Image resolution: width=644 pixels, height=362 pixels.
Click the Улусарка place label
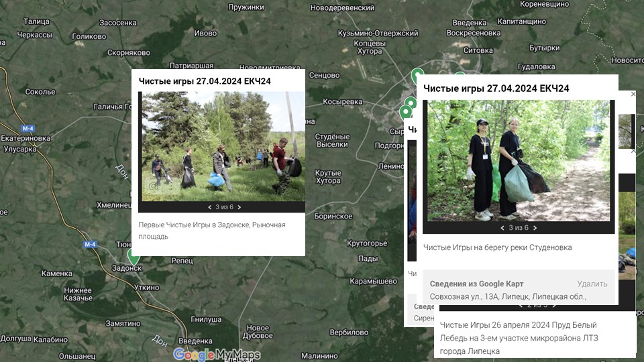coord(20,149)
